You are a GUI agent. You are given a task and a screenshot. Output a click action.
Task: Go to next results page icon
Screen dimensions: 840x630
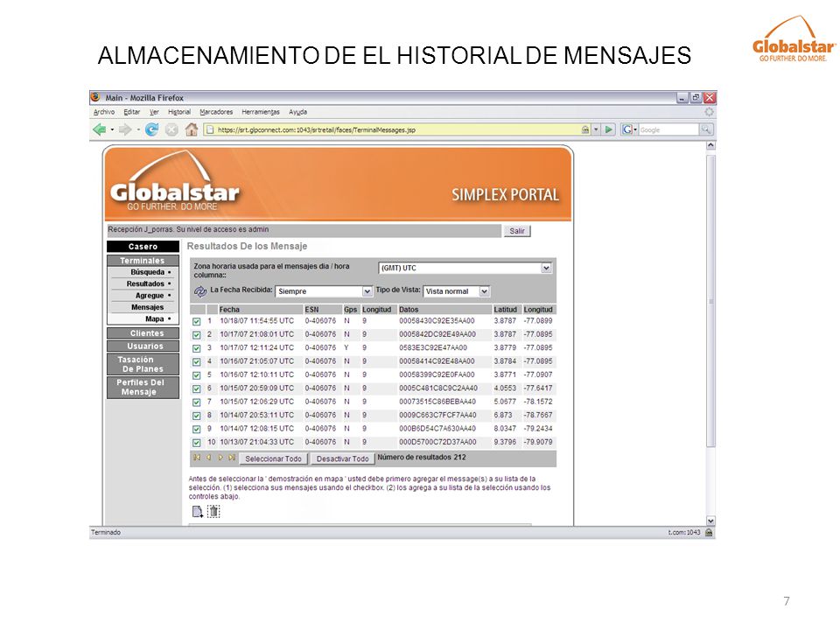220,458
